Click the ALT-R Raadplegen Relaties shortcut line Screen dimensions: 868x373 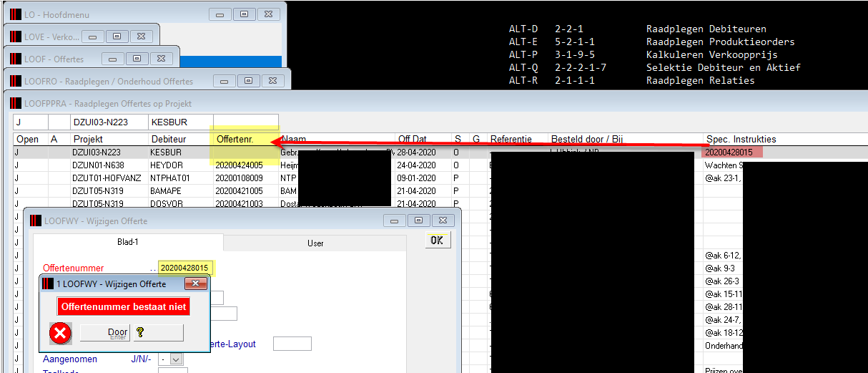pyautogui.click(x=631, y=81)
